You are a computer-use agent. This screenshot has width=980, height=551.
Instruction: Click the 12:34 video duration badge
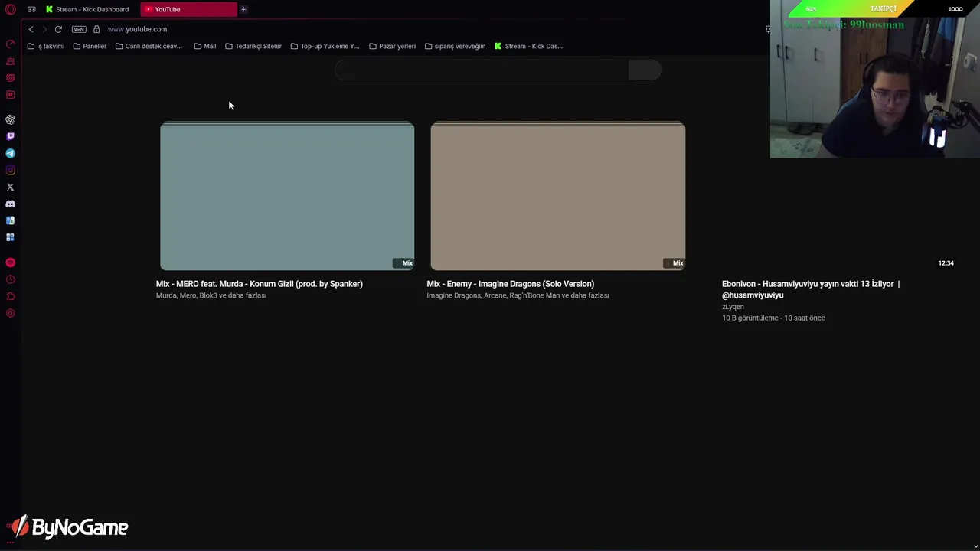click(x=946, y=263)
